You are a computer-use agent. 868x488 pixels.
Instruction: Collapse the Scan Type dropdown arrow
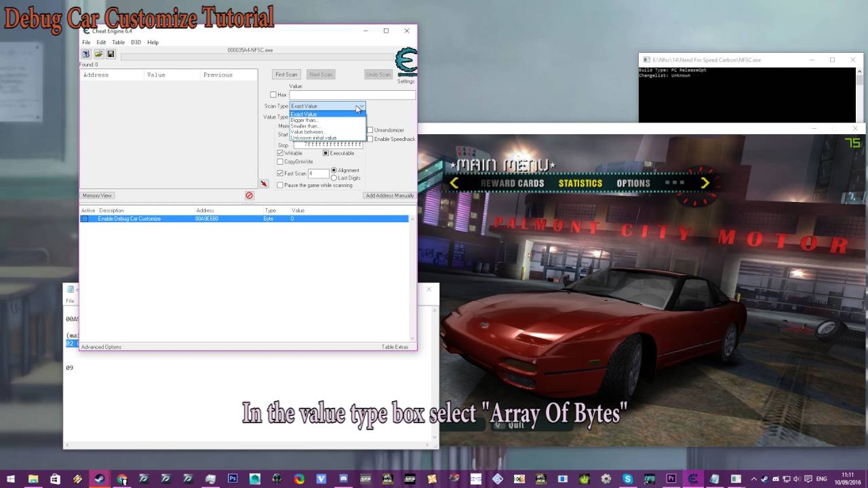[361, 106]
